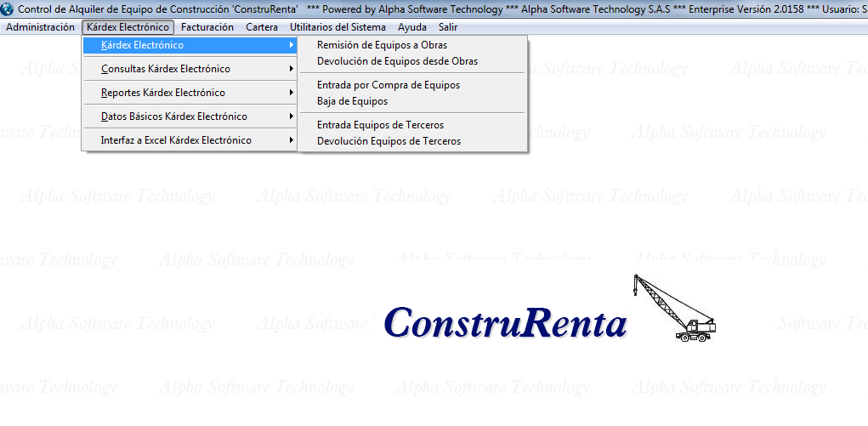This screenshot has width=868, height=426.
Task: Open Utilitarios del Sistema menu
Action: point(338,27)
